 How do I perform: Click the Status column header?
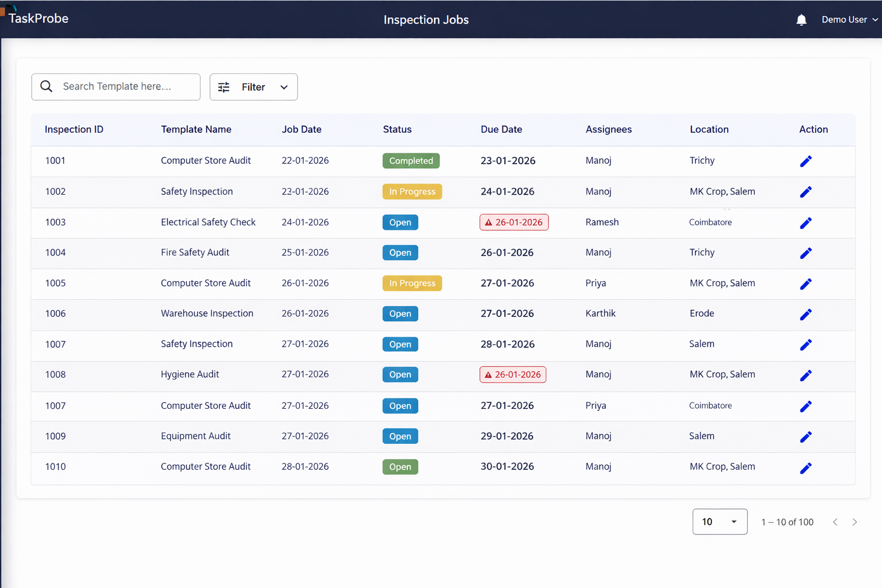[397, 130]
